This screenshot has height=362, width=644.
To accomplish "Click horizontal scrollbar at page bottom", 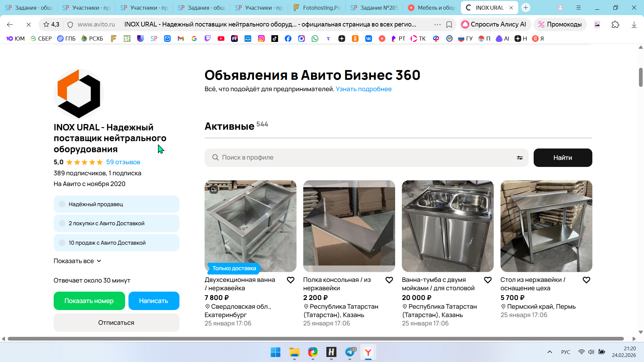I will pyautogui.click(x=315, y=339).
